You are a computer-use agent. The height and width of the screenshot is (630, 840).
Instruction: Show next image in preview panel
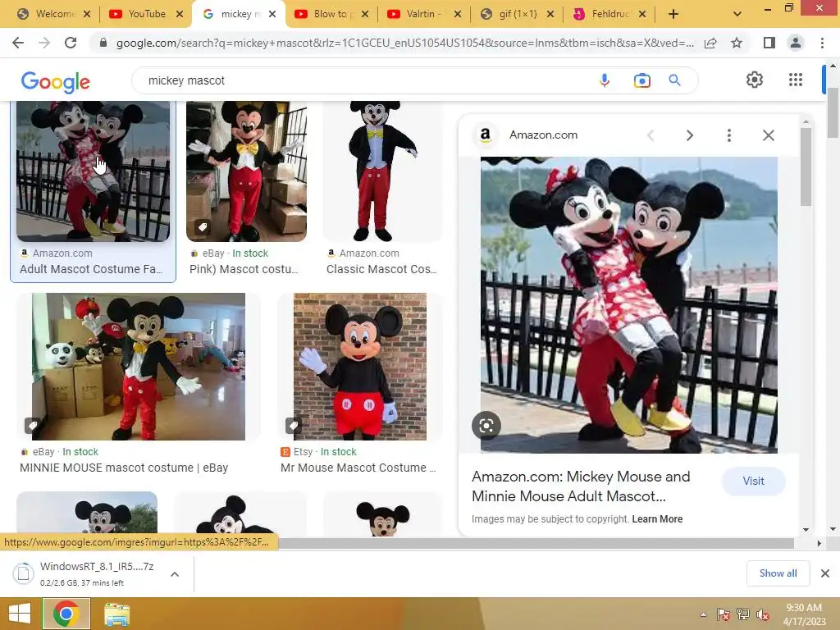(x=689, y=135)
